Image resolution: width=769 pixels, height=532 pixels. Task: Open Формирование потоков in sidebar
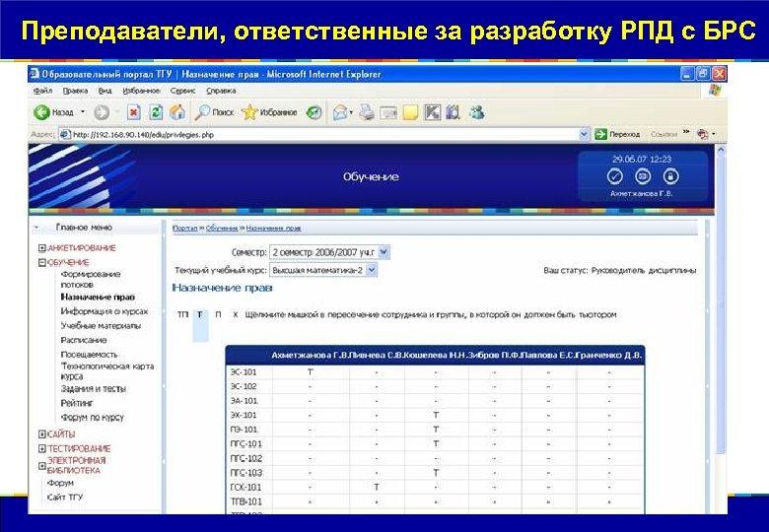pyautogui.click(x=91, y=279)
